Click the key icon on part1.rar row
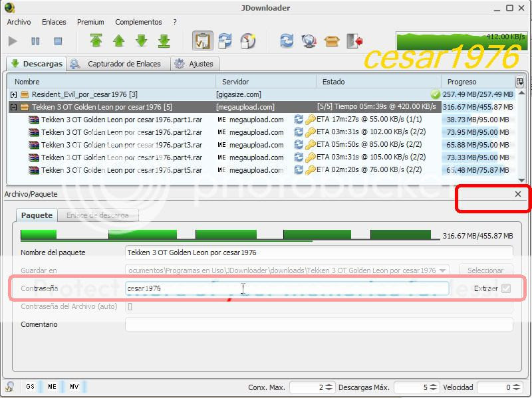532x398 pixels. click(x=310, y=120)
